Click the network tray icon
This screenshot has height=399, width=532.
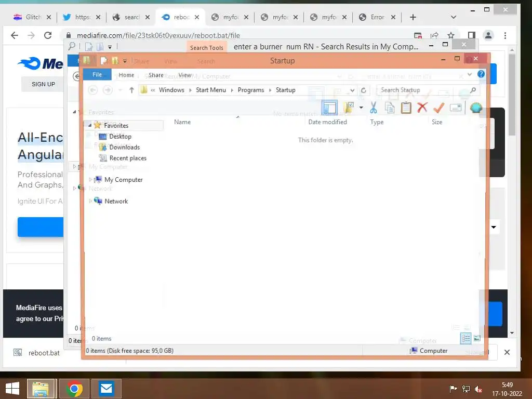(466, 389)
